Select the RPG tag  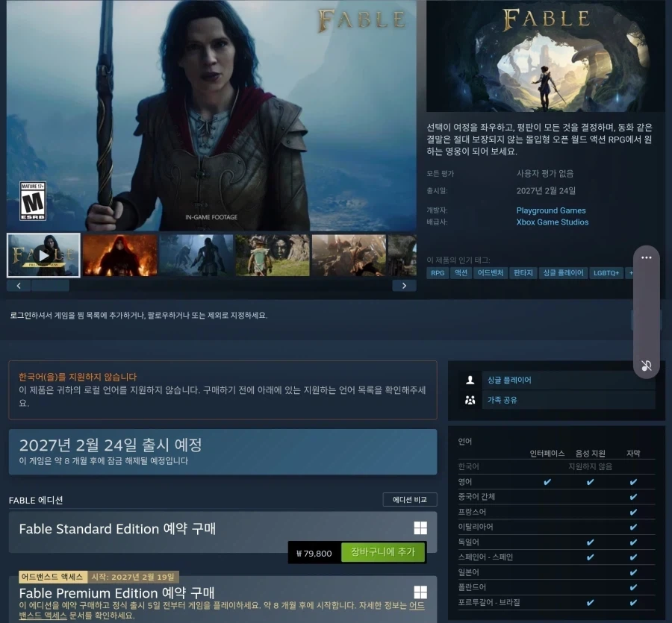tap(438, 273)
